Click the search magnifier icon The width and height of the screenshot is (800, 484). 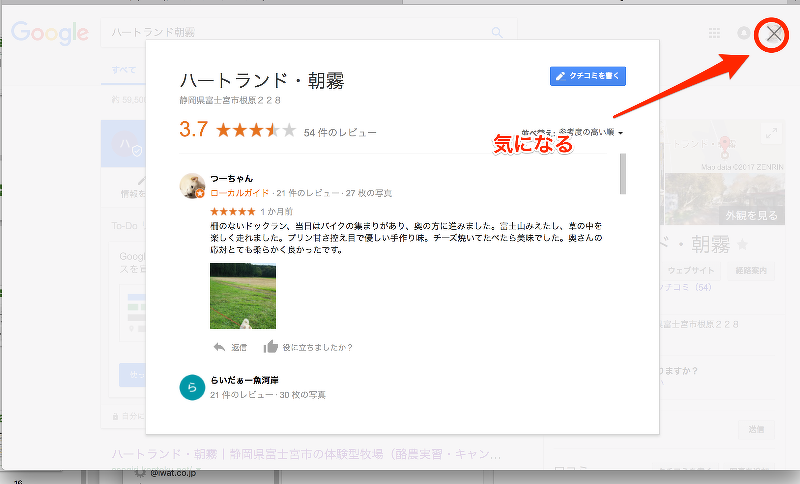coord(497,33)
